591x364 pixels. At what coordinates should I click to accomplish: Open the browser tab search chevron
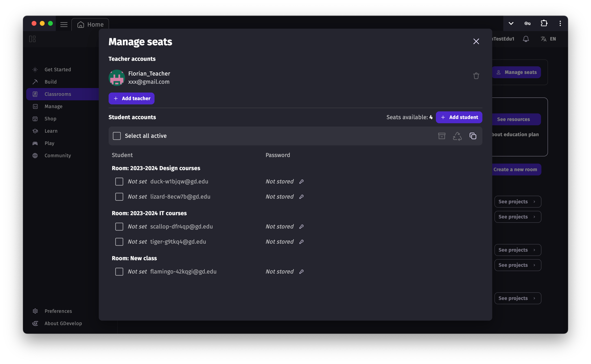pyautogui.click(x=511, y=23)
